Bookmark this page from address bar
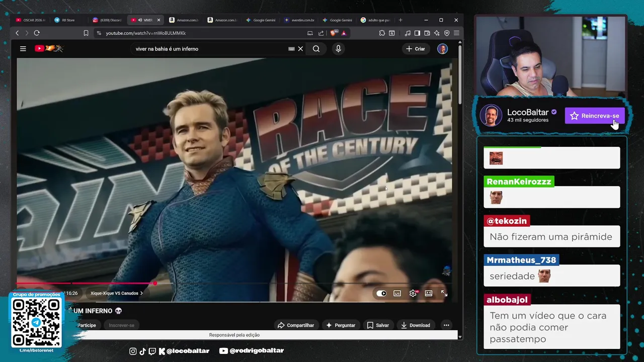 pyautogui.click(x=86, y=33)
